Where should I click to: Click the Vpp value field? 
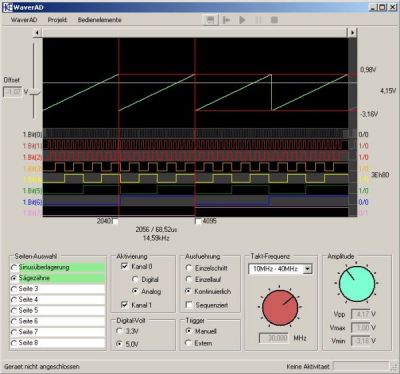click(361, 314)
